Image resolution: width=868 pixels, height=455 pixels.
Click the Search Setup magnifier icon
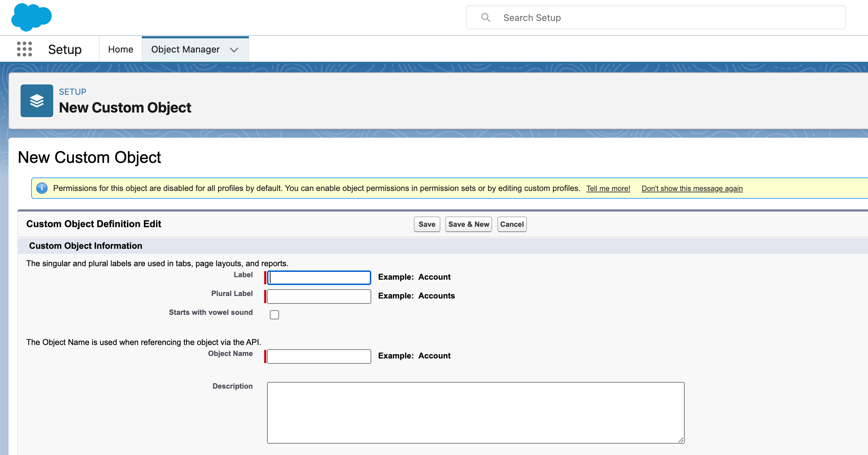coord(485,17)
